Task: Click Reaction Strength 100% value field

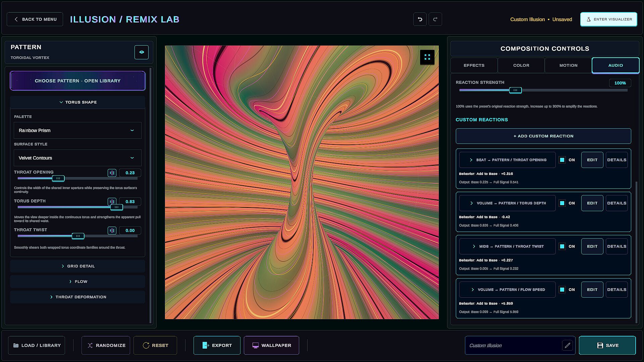Action: (620, 83)
